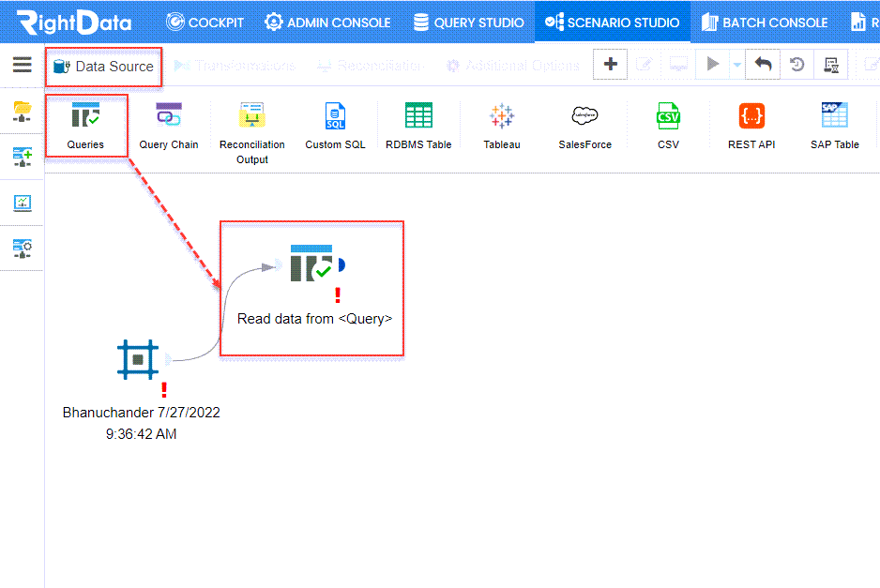
Task: Go to Batch Console tab
Action: (x=765, y=23)
